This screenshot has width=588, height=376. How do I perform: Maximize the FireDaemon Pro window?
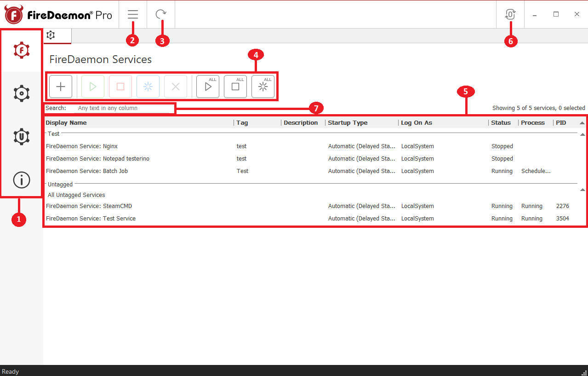tap(556, 14)
